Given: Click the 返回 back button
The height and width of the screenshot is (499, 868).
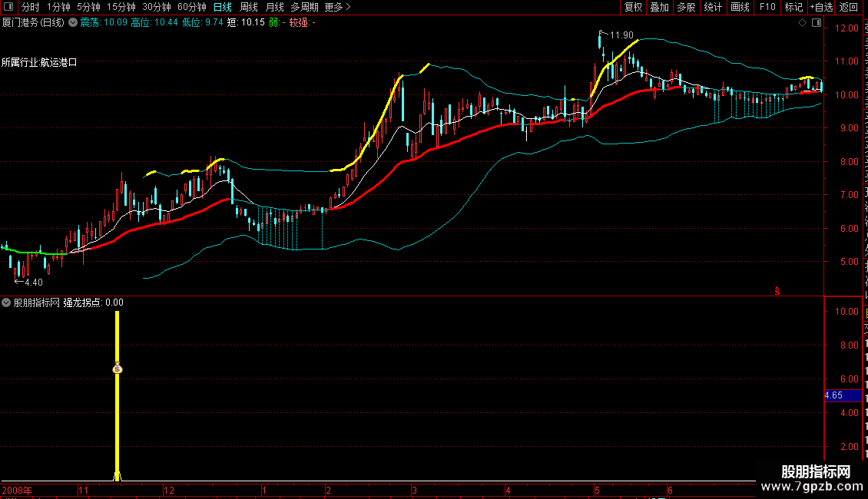Looking at the screenshot, I should click(x=849, y=7).
